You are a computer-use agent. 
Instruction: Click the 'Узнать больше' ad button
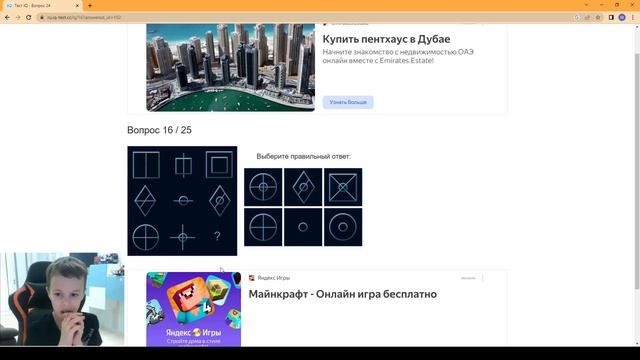click(x=348, y=102)
